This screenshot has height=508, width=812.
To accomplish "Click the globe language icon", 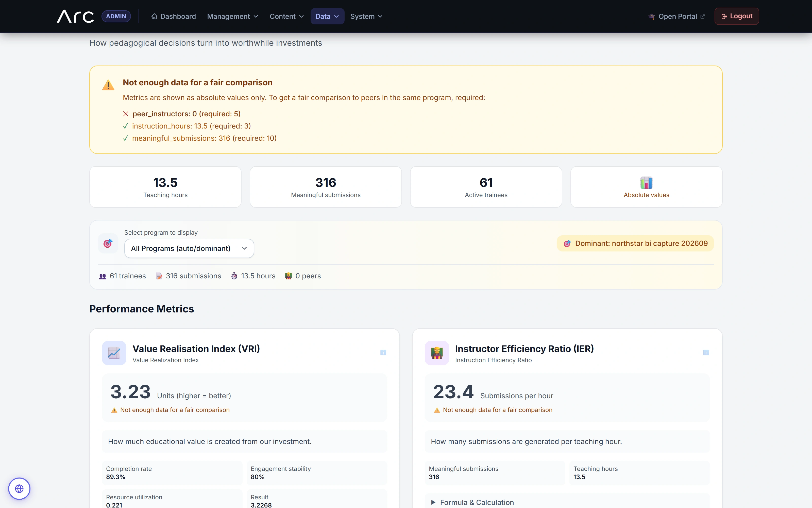I will coord(19,488).
